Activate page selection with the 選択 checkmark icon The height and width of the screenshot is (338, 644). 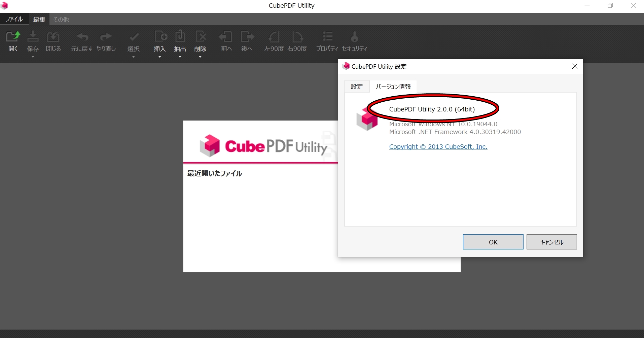(134, 40)
